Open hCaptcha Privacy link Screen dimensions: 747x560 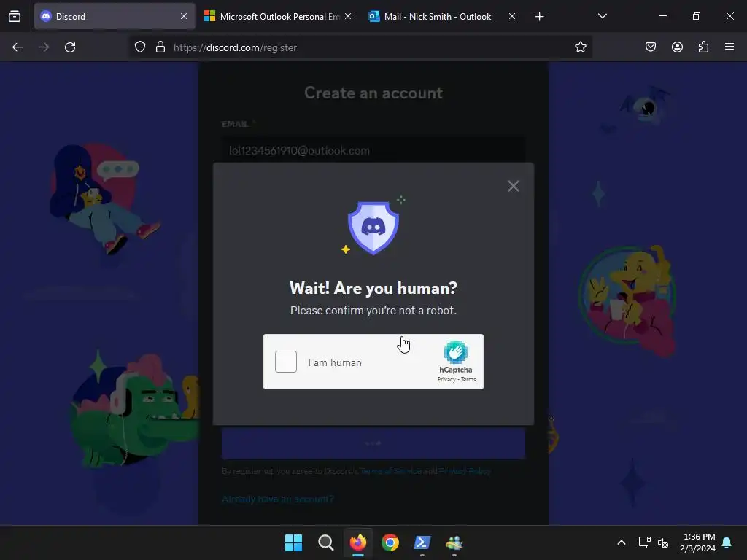point(446,379)
